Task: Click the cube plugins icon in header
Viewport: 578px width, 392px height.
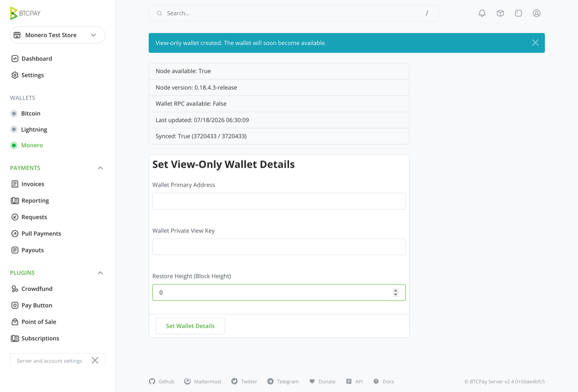Action: tap(500, 13)
